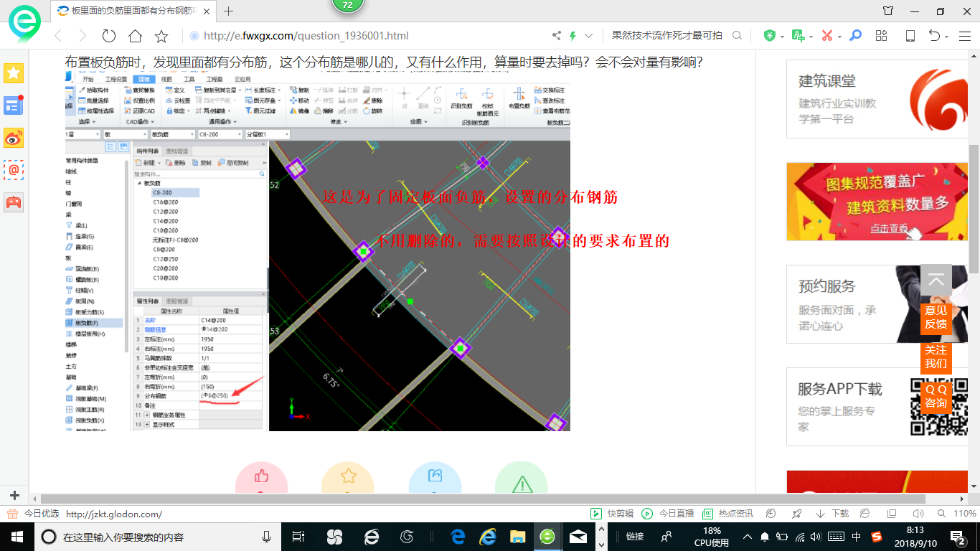Image resolution: width=980 pixels, height=551 pixels.
Task: Click the red scissors screenshot icon
Action: tap(826, 36)
